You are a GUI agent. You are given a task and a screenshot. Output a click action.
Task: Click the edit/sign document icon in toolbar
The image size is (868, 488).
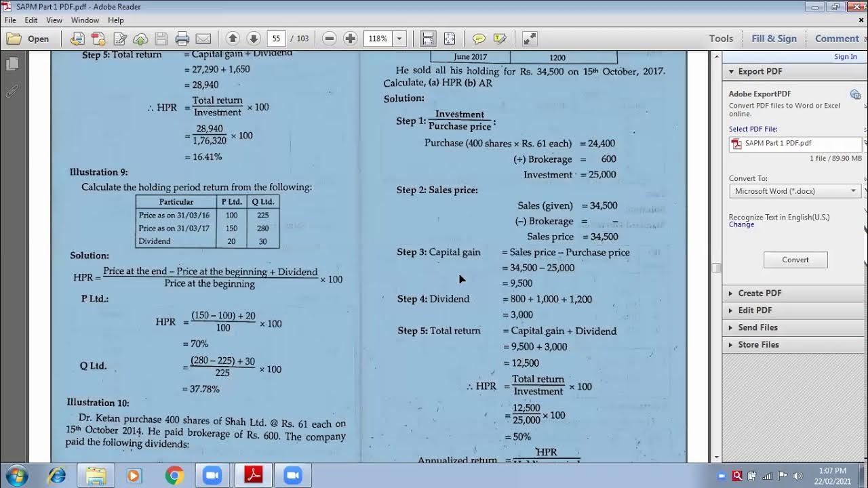pos(120,39)
